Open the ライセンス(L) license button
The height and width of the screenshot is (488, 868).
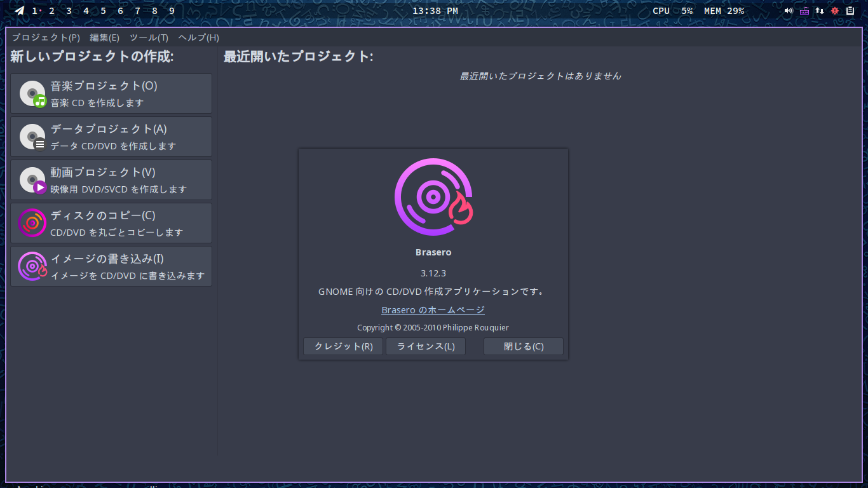(426, 346)
